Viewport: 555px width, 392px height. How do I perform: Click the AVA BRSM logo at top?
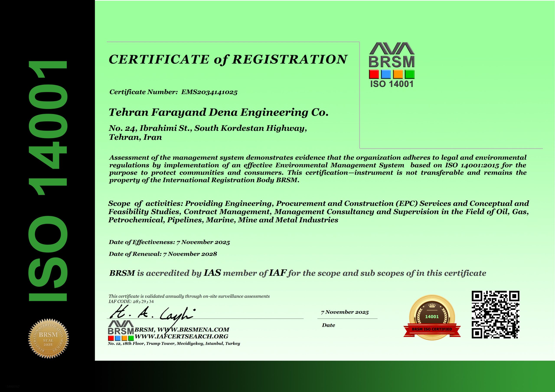392,65
